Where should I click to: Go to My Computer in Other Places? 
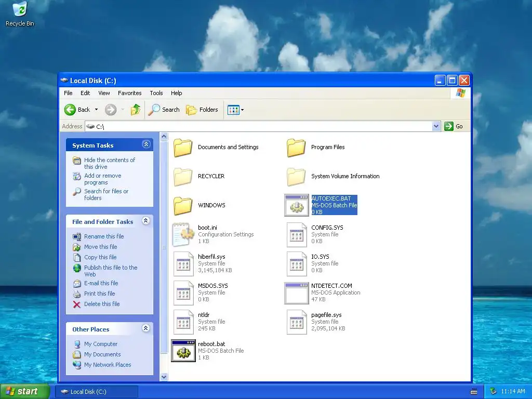pos(101,344)
